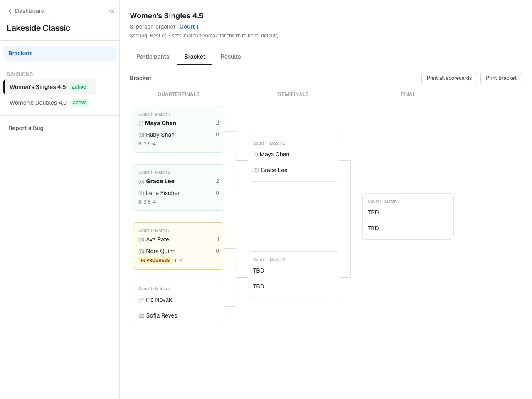Viewport: 532px width, 399px height.
Task: Click the FINAL column header
Action: pos(408,94)
